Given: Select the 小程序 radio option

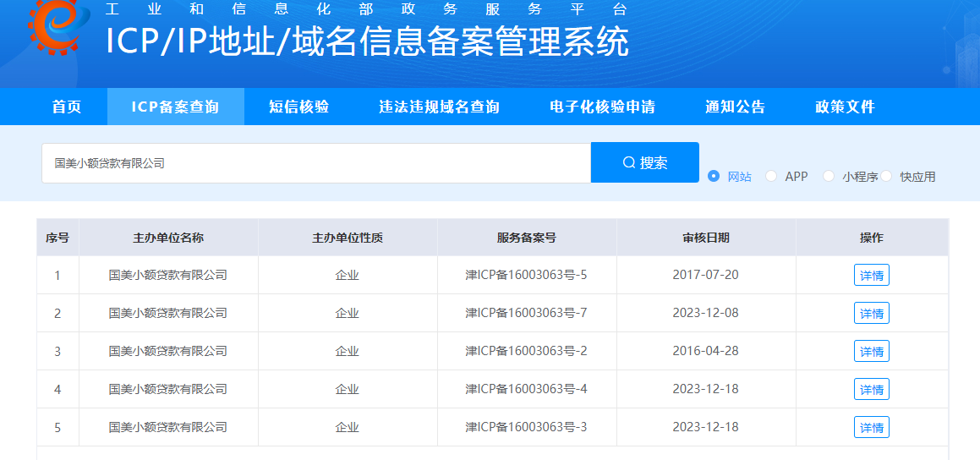Looking at the screenshot, I should (829, 176).
